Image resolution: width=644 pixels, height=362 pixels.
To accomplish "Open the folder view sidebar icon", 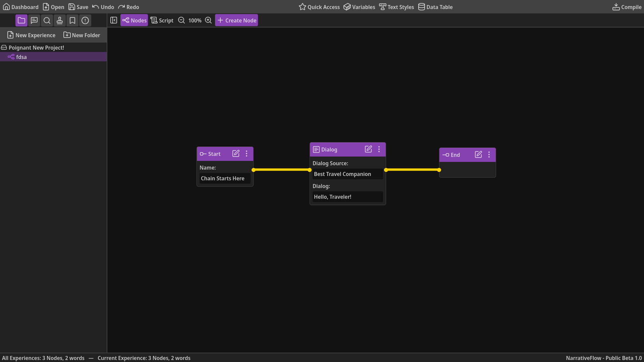I will click(x=21, y=20).
